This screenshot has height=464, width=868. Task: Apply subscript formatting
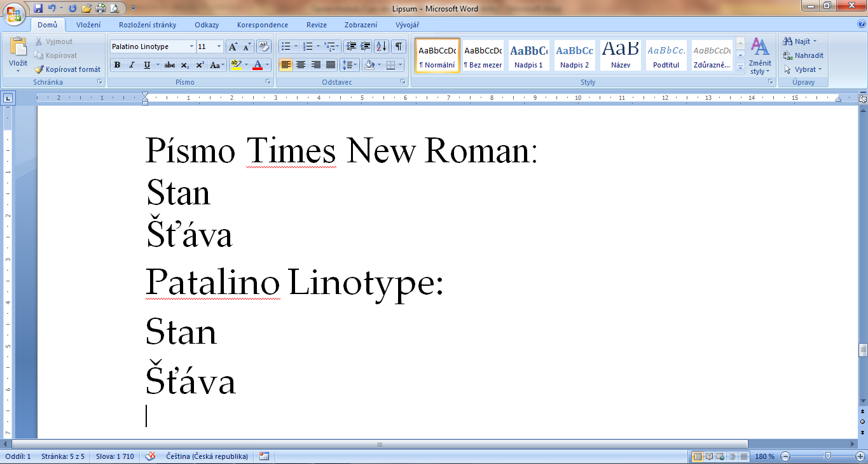(184, 65)
